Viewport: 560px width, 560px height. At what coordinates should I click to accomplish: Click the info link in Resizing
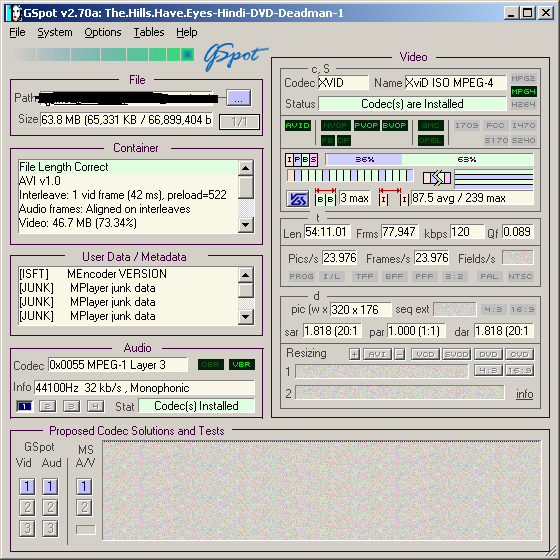pos(524,394)
